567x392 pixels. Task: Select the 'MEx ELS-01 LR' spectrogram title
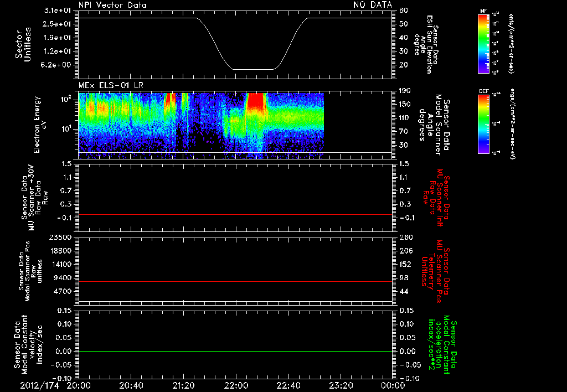[111, 85]
